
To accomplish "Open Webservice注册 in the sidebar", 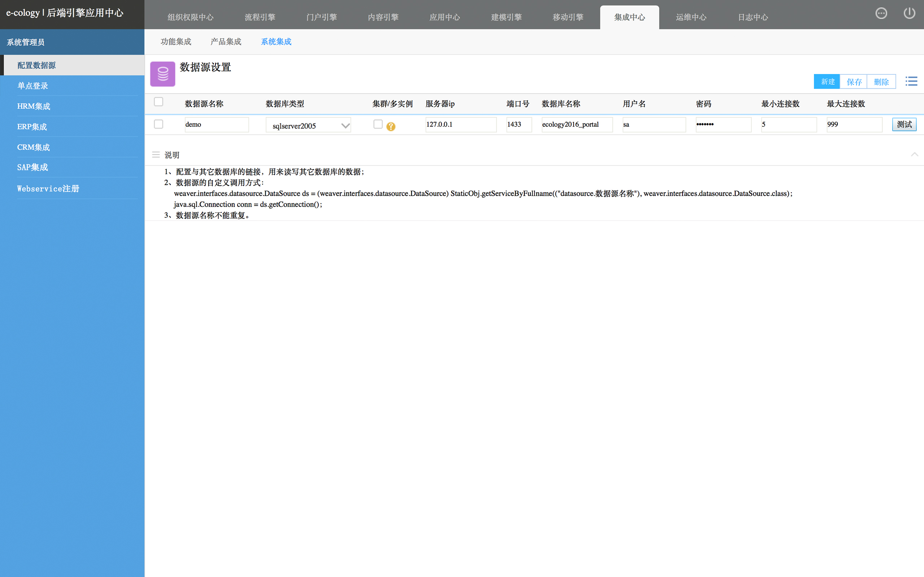I will click(x=48, y=189).
